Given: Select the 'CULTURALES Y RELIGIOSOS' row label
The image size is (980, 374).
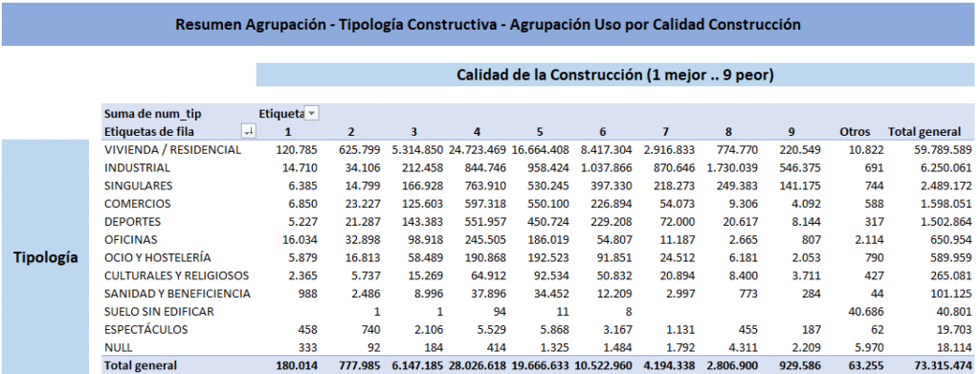Looking at the screenshot, I should tap(176, 276).
